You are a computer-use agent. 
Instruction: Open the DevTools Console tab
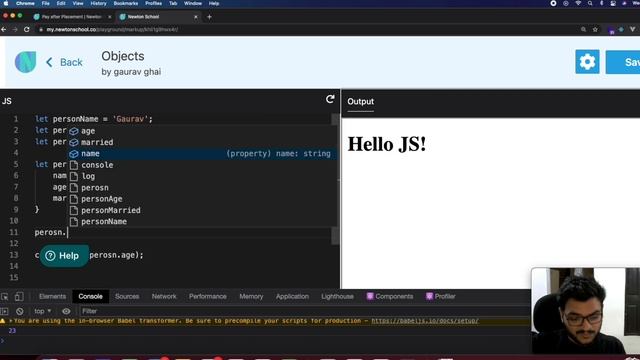91,296
